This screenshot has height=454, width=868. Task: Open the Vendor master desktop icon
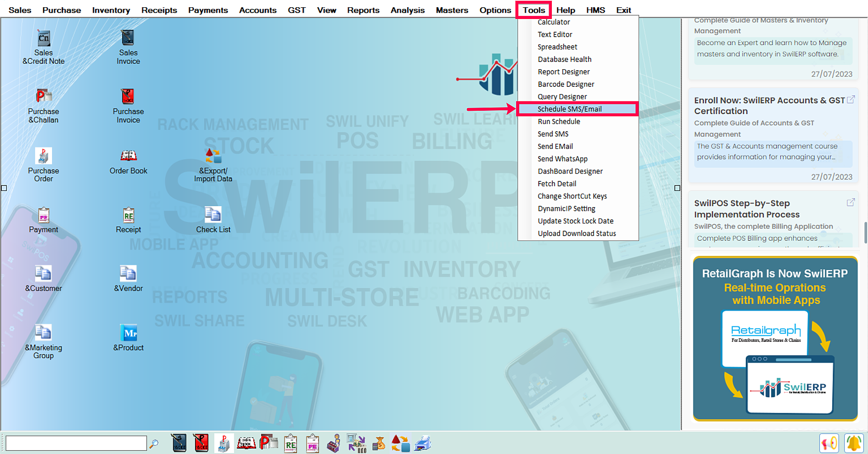tap(128, 279)
